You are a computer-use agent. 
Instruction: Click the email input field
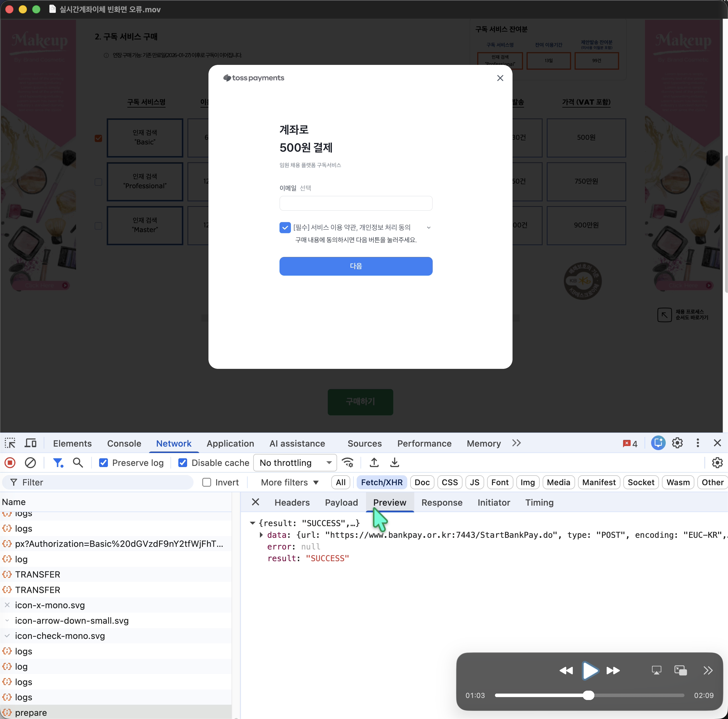[356, 203]
